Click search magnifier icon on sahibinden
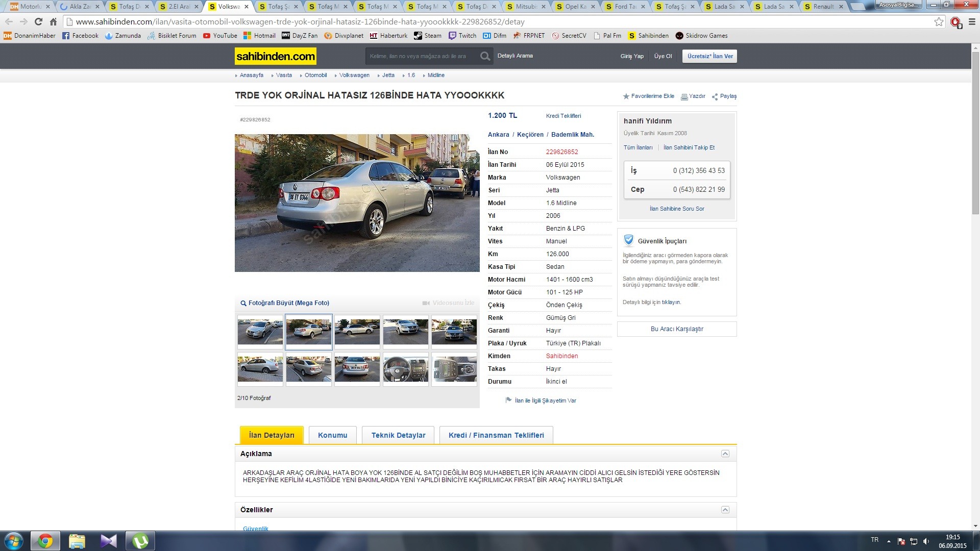 point(485,56)
